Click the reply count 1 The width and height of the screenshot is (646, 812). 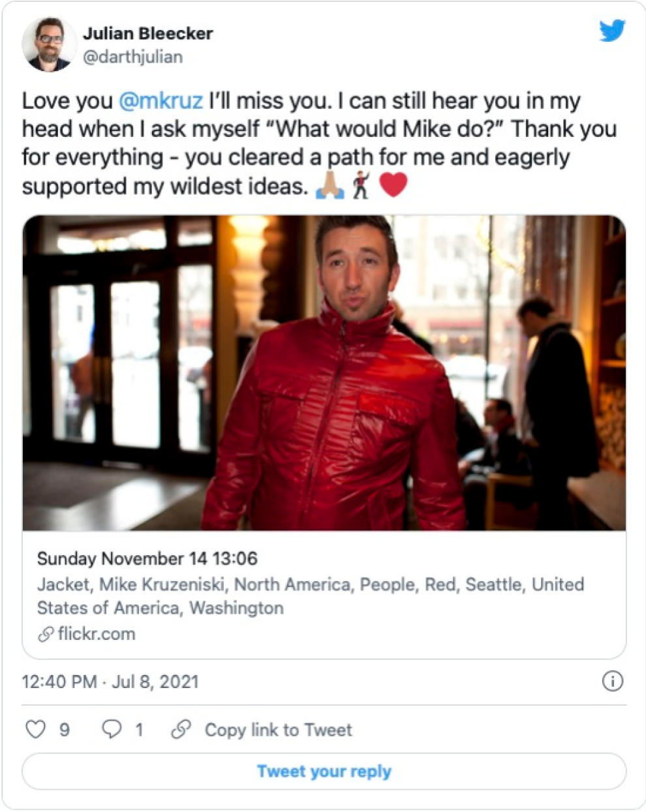[x=139, y=729]
